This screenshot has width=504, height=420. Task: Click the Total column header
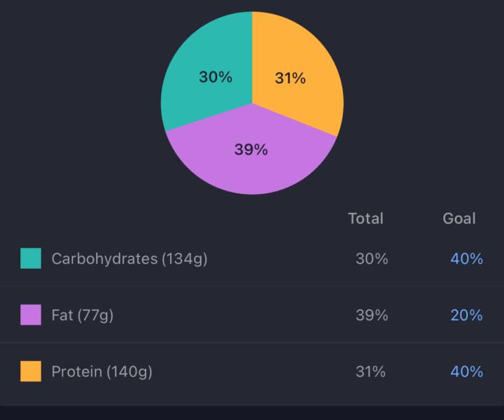click(x=365, y=218)
